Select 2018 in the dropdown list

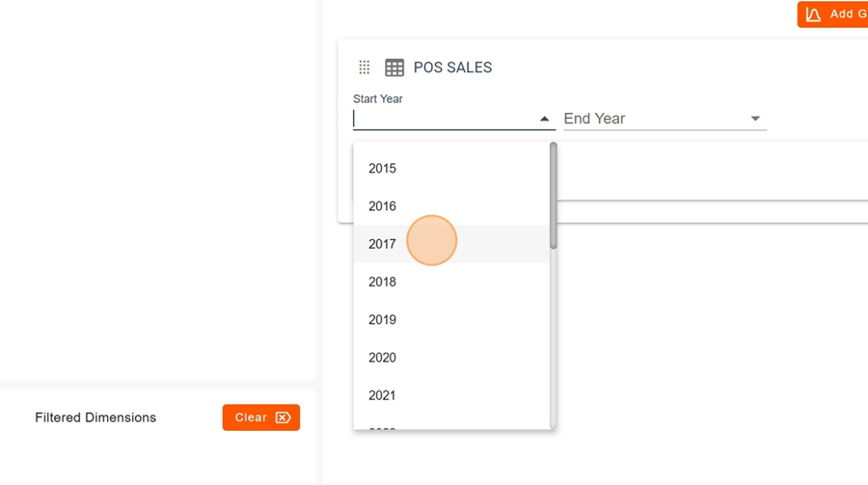coord(383,282)
